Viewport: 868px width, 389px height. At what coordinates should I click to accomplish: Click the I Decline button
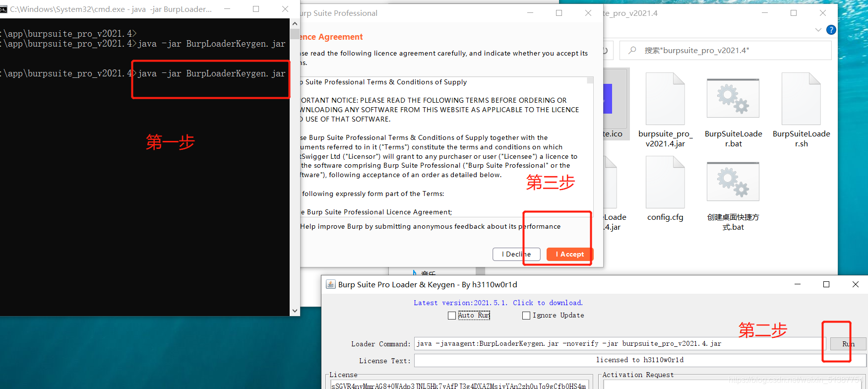[x=516, y=254]
